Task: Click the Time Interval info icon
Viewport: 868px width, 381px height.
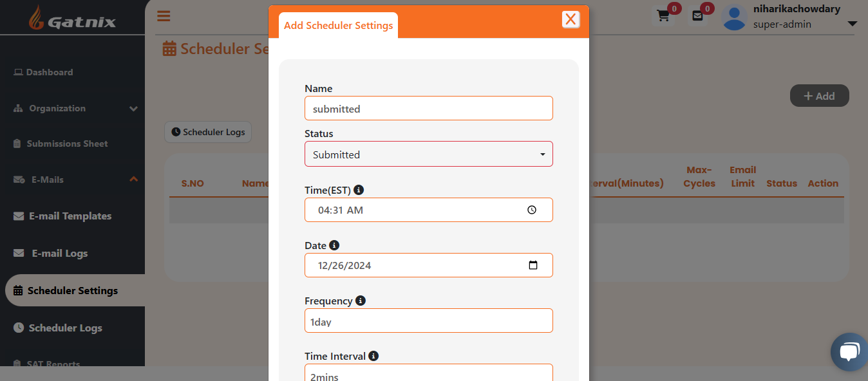Action: (x=373, y=356)
